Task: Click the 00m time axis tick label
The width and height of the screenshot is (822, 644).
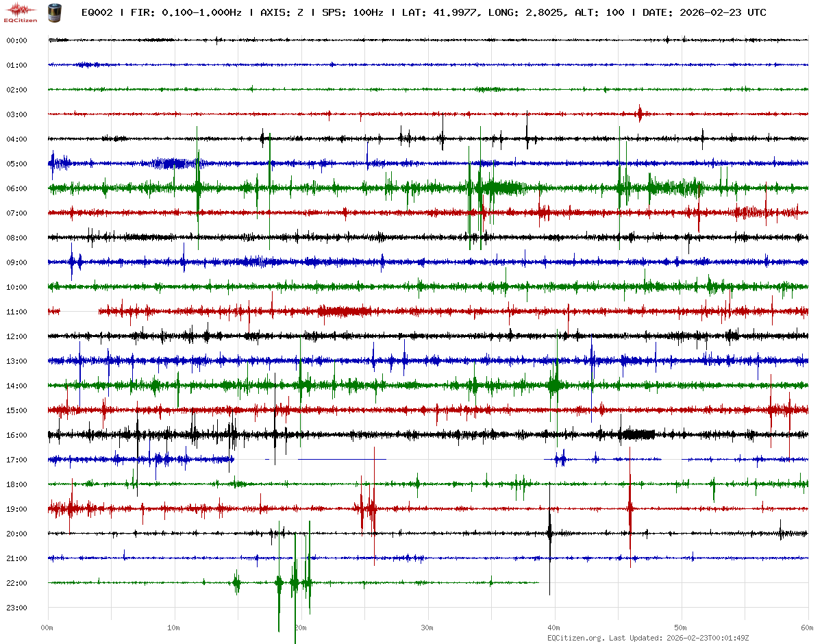Action: coord(47,628)
